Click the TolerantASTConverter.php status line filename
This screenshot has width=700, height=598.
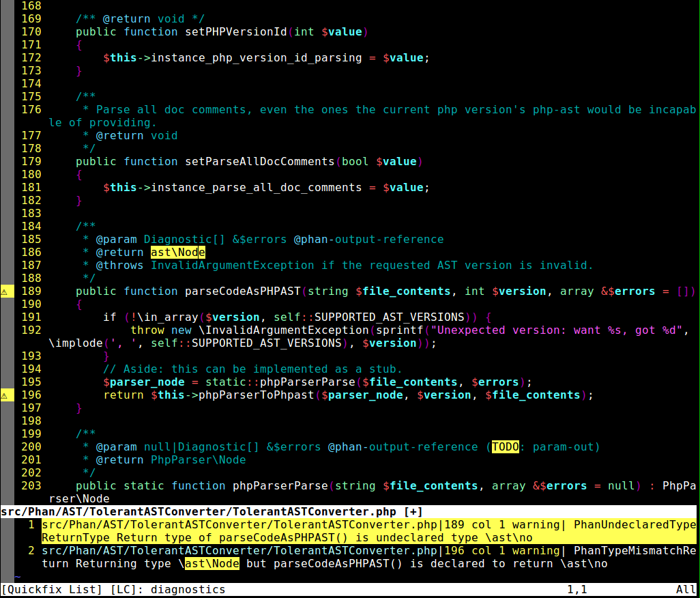point(199,512)
